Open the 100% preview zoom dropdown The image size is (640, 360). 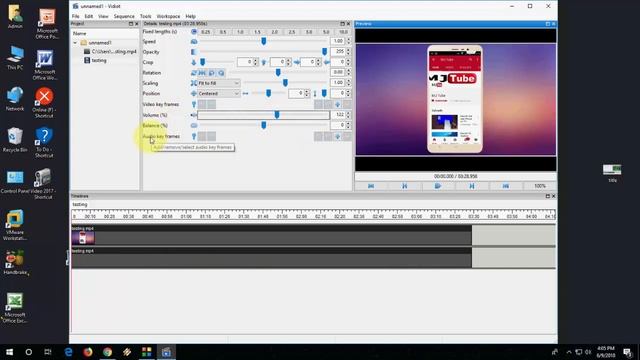coord(540,186)
